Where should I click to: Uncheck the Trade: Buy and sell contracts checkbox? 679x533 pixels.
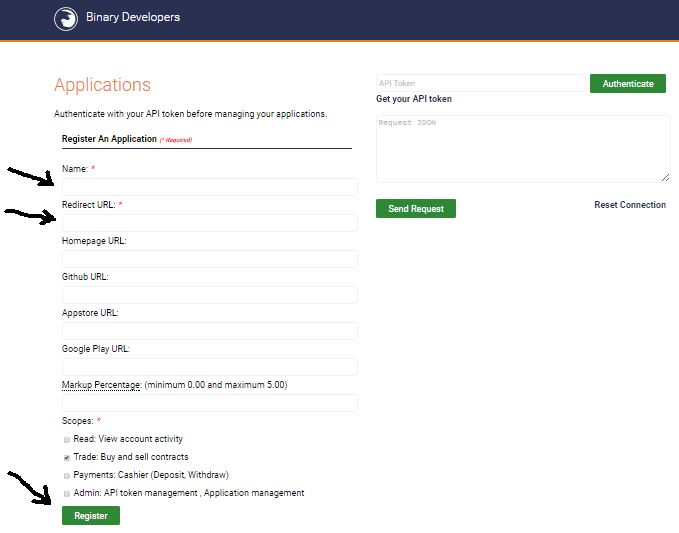67,458
